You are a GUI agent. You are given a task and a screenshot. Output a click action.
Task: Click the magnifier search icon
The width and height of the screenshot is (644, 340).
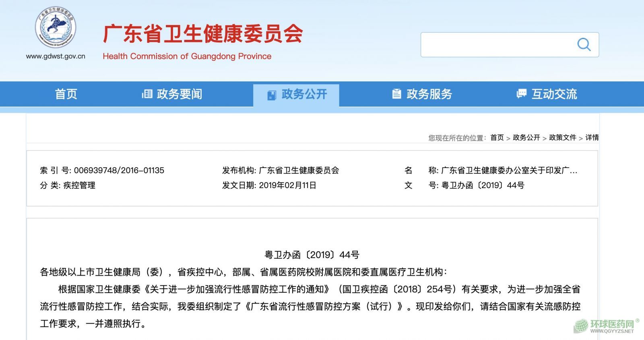point(584,44)
